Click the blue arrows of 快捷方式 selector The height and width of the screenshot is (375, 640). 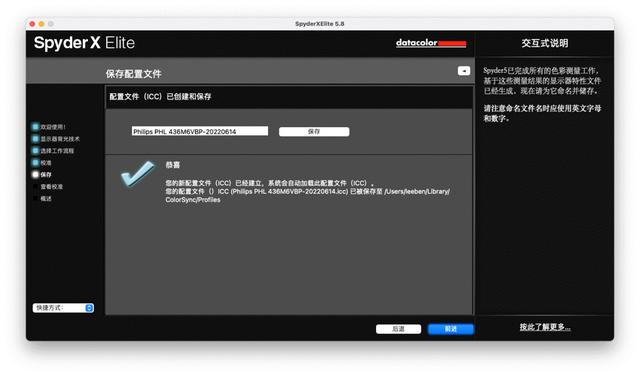point(89,308)
